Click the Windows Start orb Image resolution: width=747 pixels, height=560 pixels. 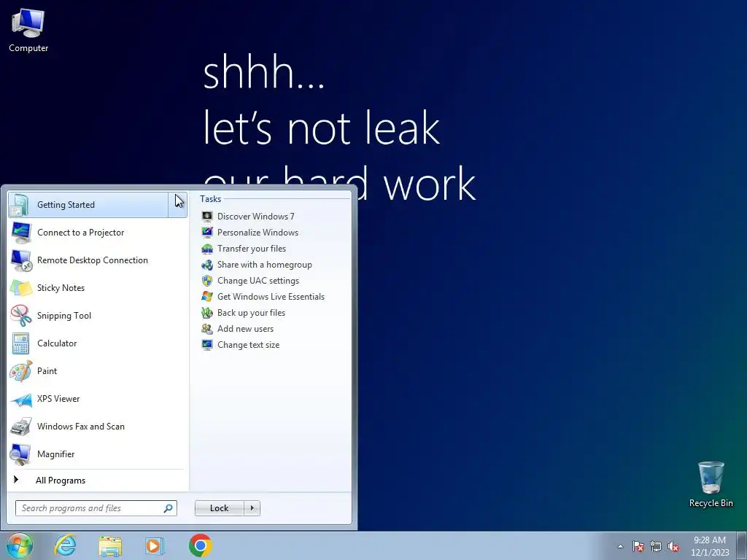click(19, 545)
